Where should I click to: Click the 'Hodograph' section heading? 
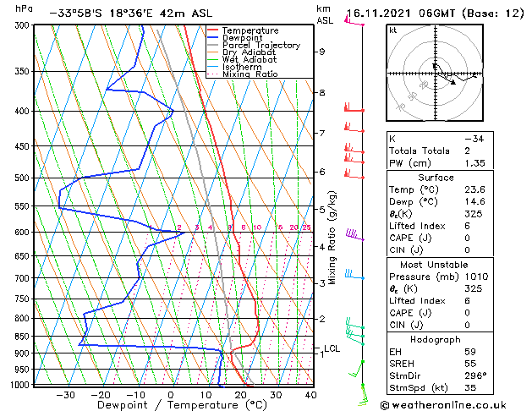click(x=436, y=340)
